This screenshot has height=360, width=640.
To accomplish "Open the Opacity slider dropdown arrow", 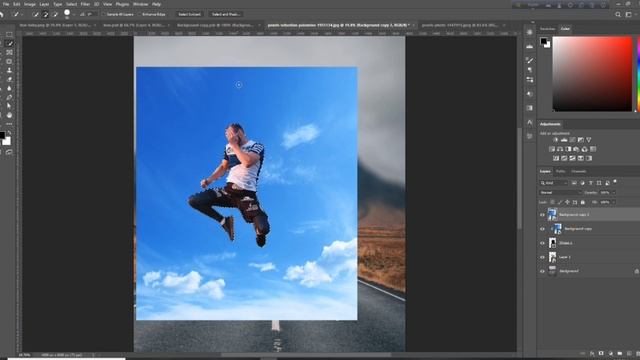I will tap(613, 193).
